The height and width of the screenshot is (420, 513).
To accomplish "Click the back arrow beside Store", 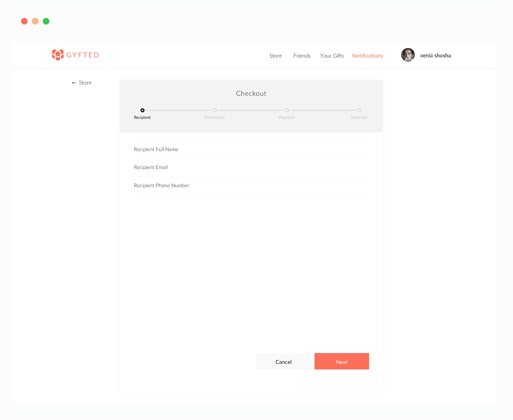I will [74, 83].
